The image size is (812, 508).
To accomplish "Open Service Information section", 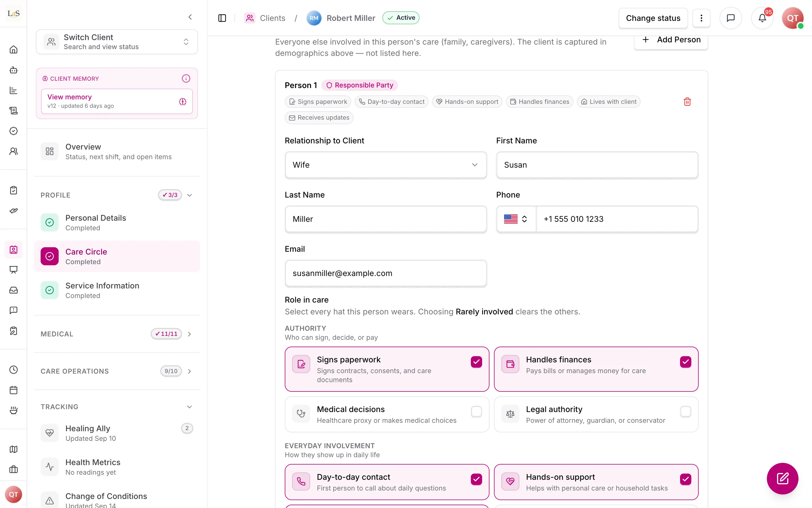I will coord(117,290).
